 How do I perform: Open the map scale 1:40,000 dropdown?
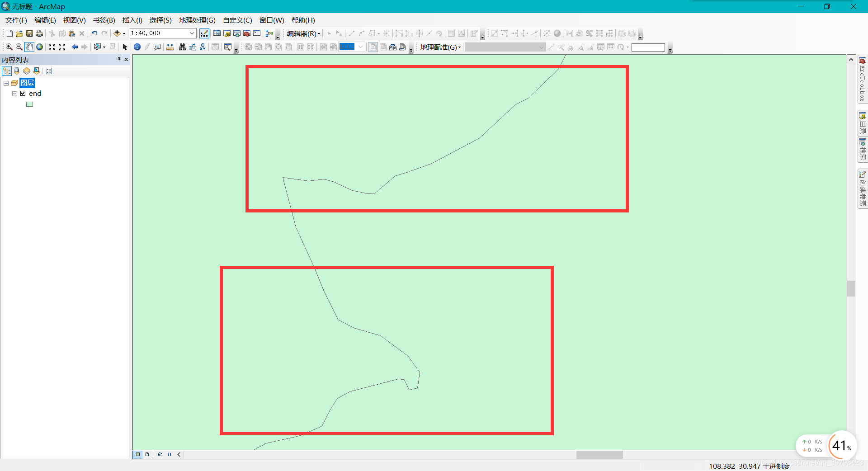[192, 33]
